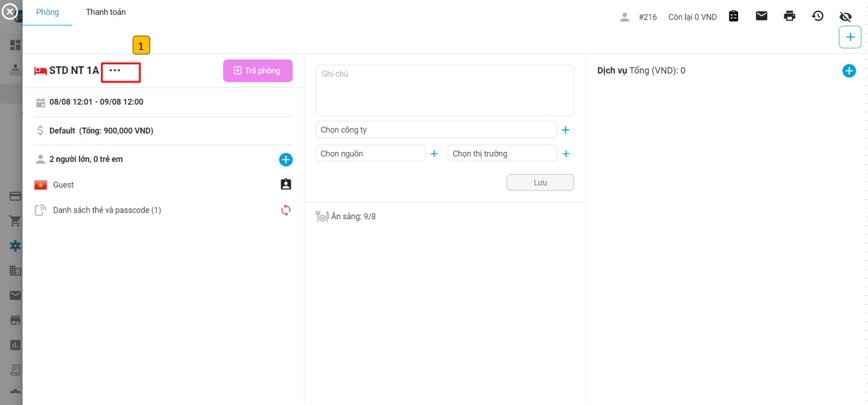Click the Lưu save button
The width and height of the screenshot is (868, 405).
coord(540,182)
